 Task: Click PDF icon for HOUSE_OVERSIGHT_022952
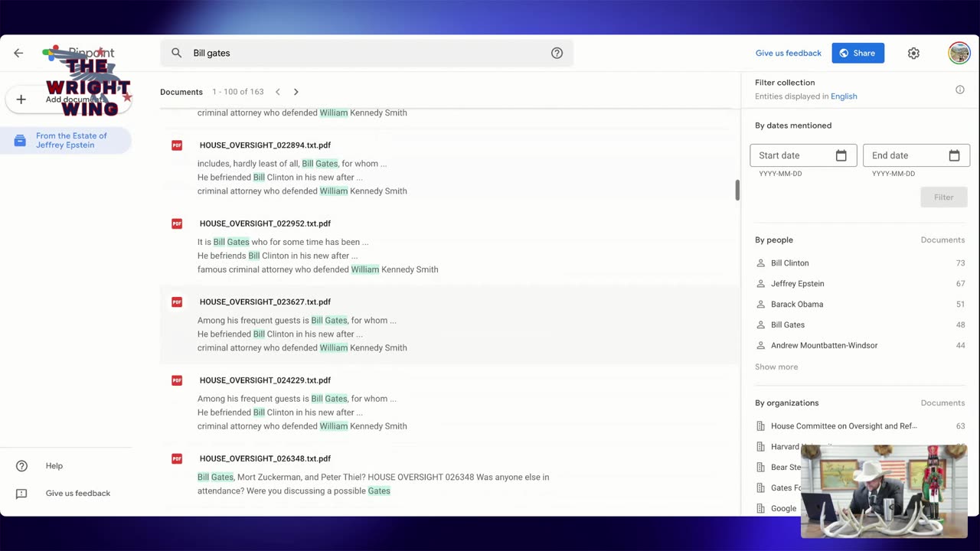click(x=177, y=223)
